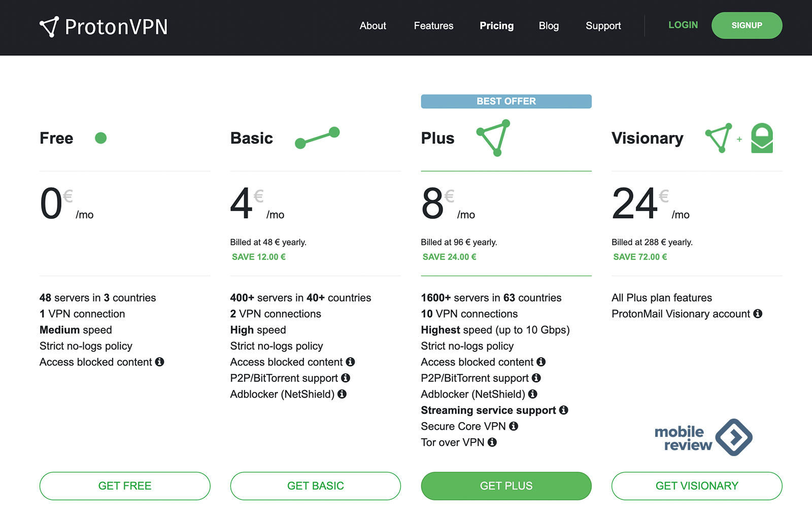Click the LOGIN link

(683, 25)
